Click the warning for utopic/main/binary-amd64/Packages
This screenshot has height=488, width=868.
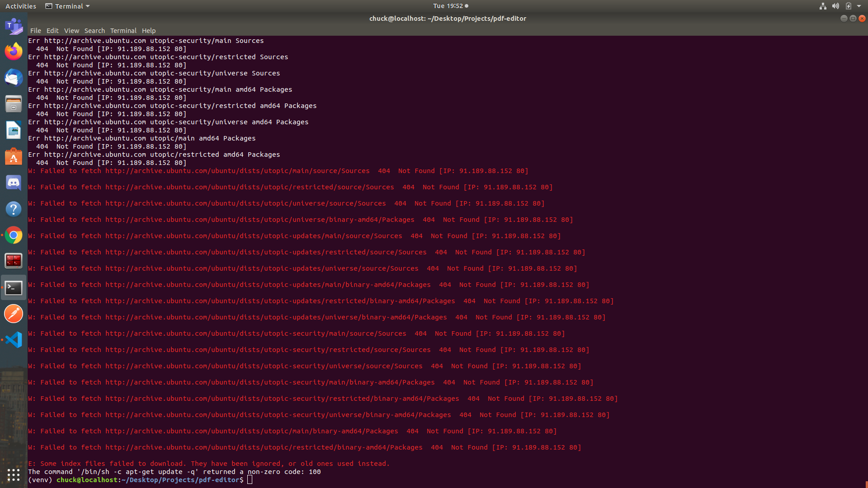pyautogui.click(x=292, y=431)
